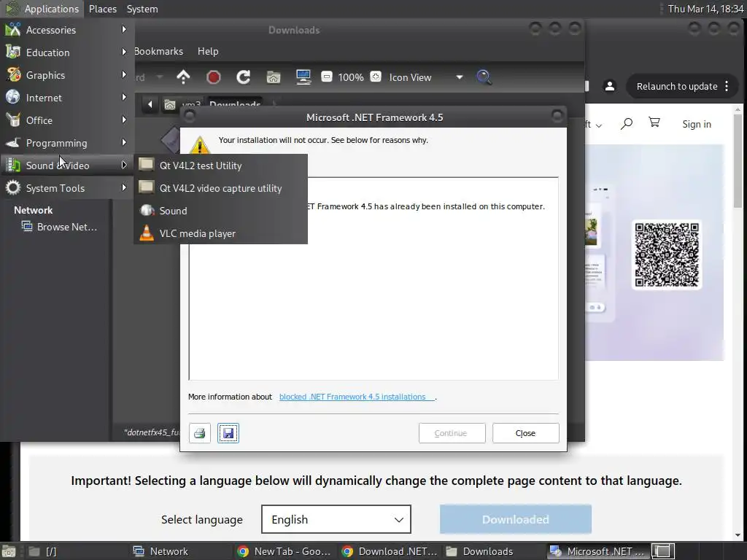Open blocked .NET Framework 4.5 installations link
Screen dimensions: 747x560
pyautogui.click(x=356, y=397)
